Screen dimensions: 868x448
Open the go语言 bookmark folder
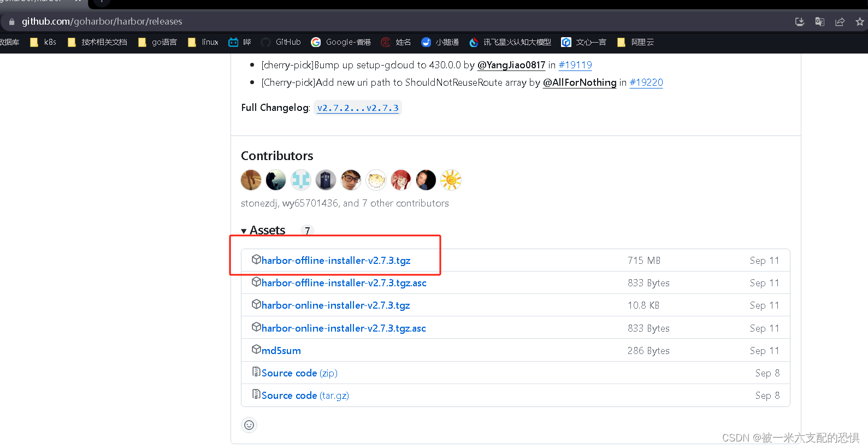[x=157, y=42]
